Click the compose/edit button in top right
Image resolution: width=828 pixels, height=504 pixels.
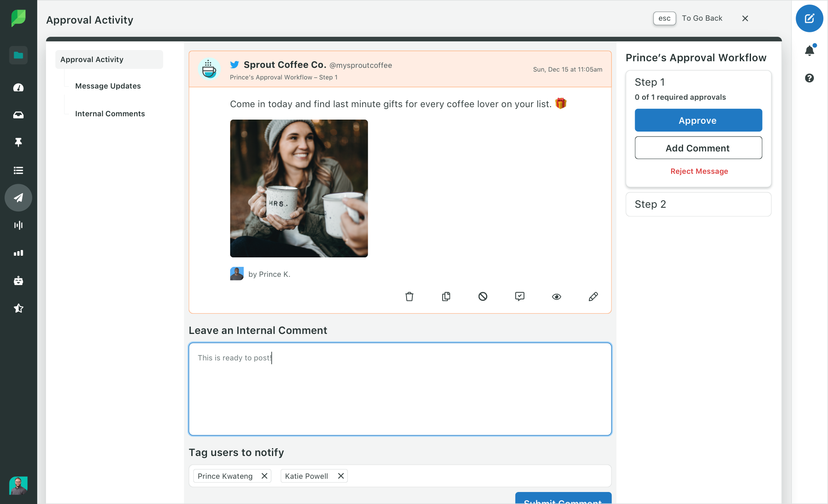(x=809, y=18)
